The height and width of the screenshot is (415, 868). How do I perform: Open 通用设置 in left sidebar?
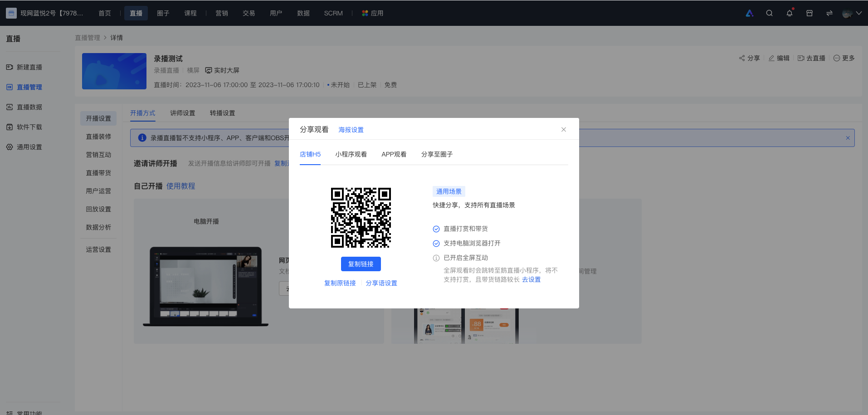[24, 147]
